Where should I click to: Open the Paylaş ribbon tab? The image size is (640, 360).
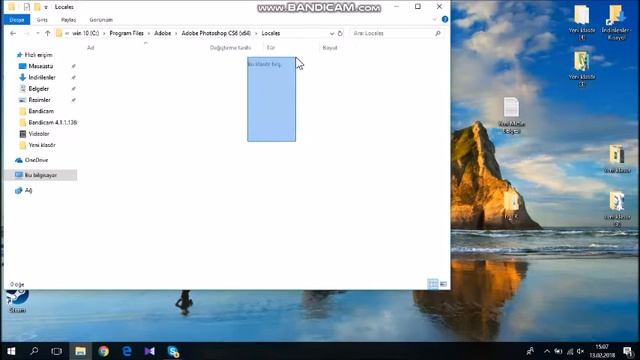coord(68,20)
